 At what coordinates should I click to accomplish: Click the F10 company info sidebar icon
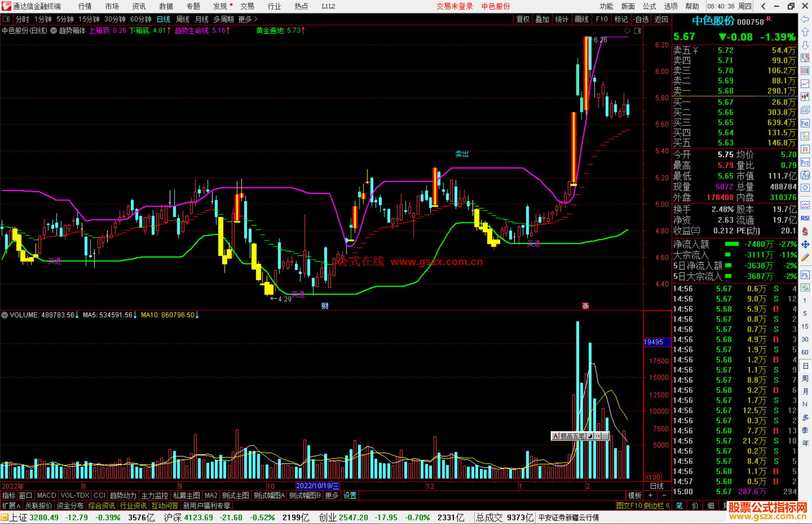[805, 123]
